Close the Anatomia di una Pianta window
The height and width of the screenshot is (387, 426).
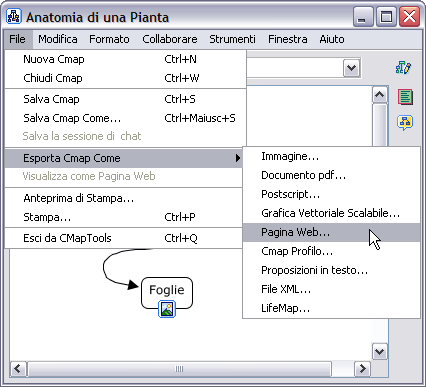[x=410, y=17]
